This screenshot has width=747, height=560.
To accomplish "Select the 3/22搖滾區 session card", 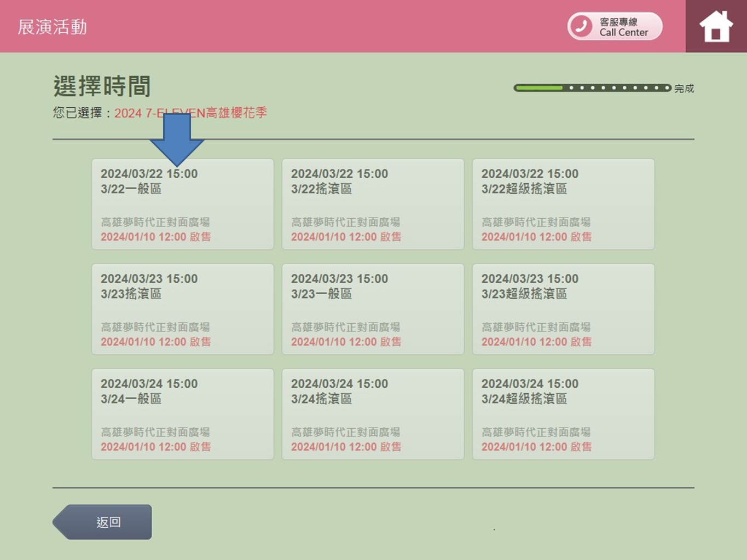I will (373, 205).
